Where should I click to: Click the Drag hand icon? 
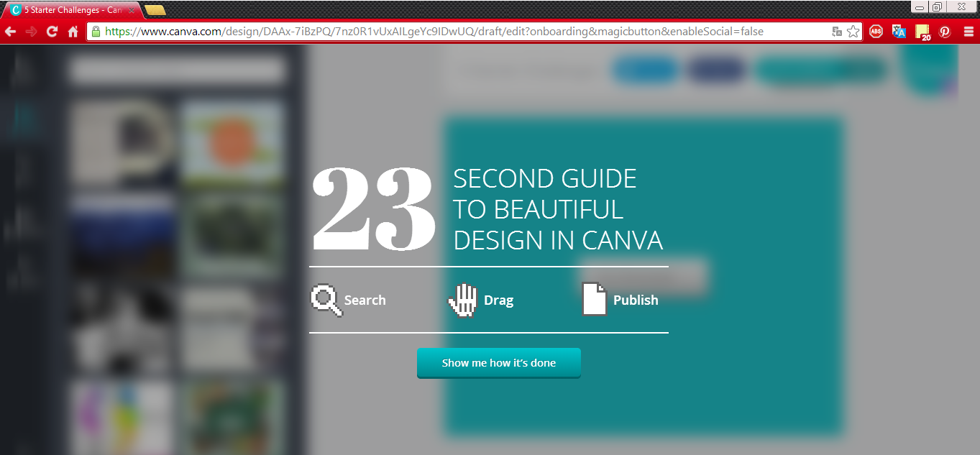pos(462,300)
